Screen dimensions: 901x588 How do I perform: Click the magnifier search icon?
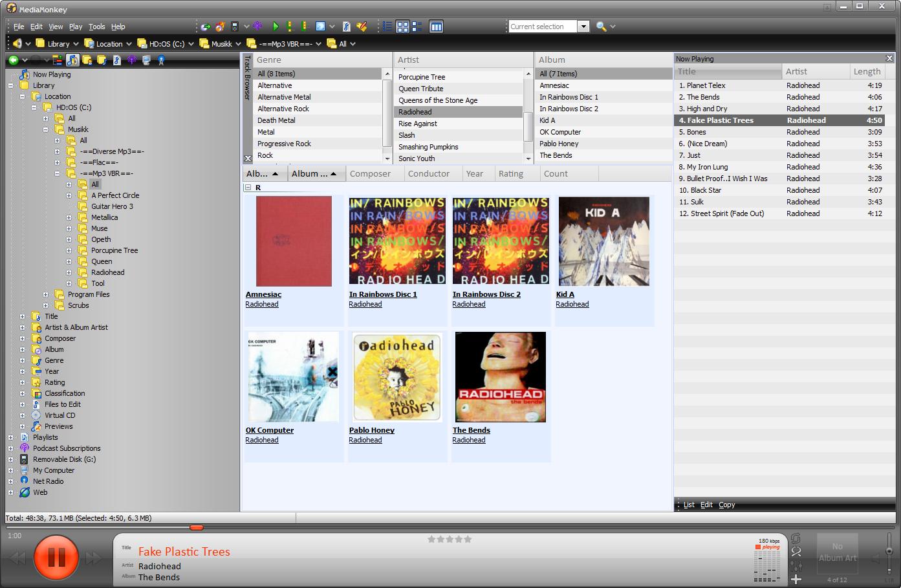tap(601, 27)
